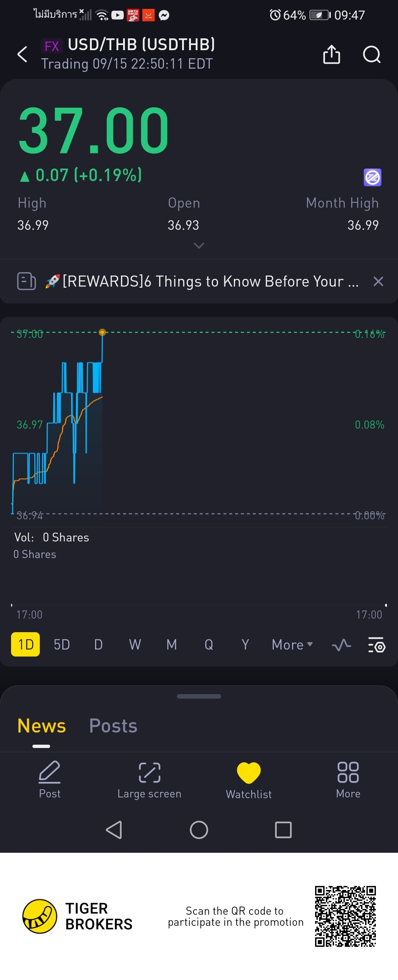398x980 pixels.
Task: Select the weekly W timeframe
Action: (135, 644)
